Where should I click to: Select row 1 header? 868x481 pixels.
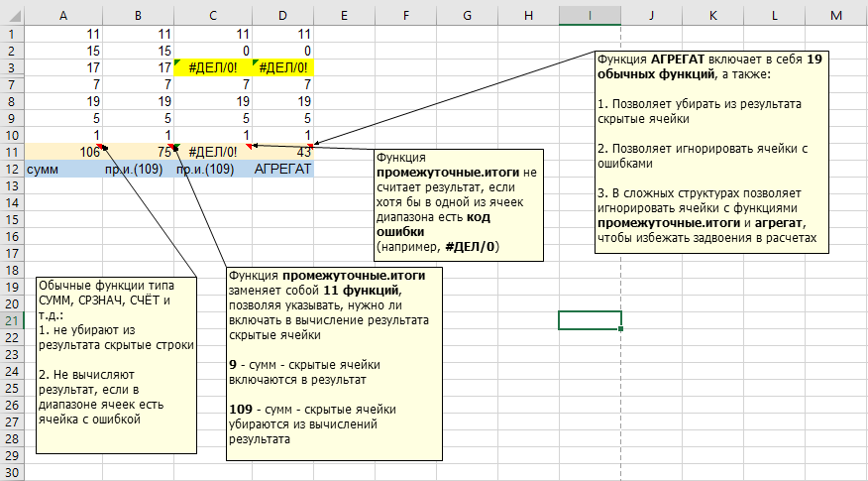[x=12, y=34]
